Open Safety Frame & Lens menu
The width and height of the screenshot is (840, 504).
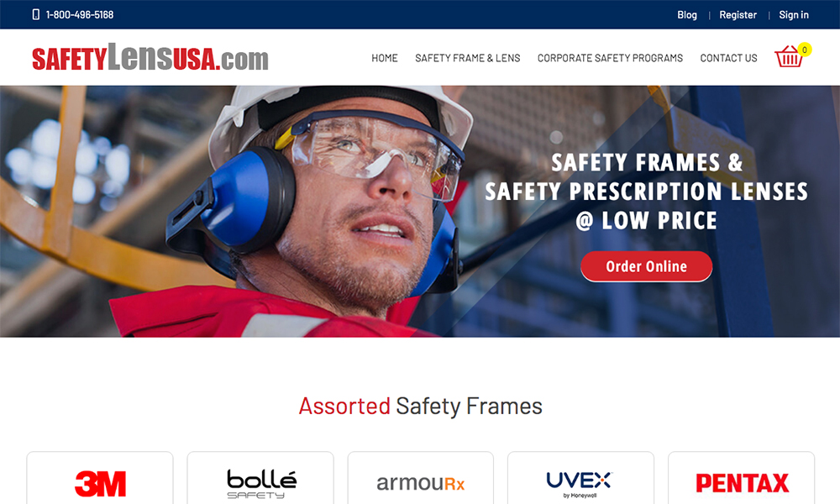click(468, 58)
